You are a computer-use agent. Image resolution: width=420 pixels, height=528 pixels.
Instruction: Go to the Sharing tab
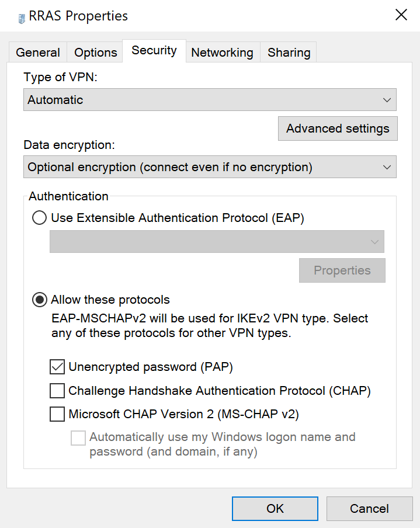click(289, 53)
